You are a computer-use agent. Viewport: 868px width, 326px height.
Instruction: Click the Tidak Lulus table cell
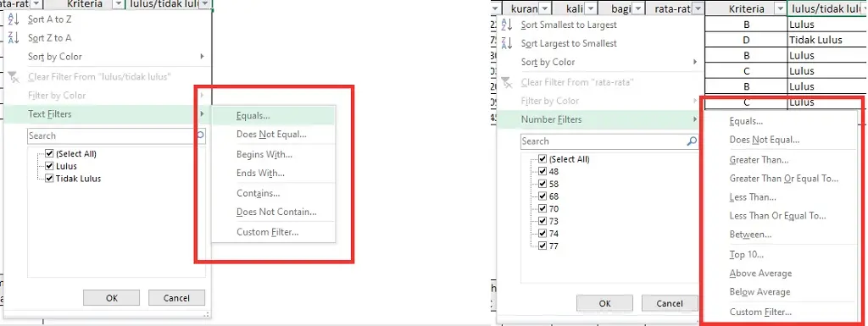pyautogui.click(x=827, y=40)
